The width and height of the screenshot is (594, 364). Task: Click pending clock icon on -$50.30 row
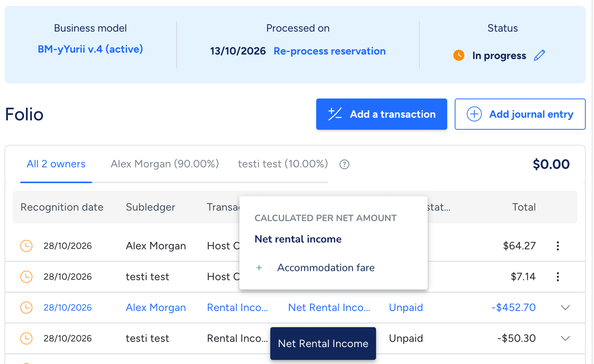26,338
